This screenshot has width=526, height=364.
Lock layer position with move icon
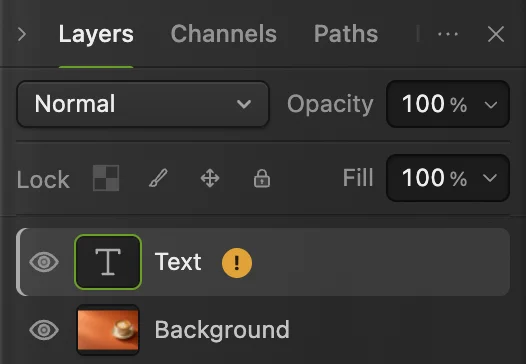(210, 178)
